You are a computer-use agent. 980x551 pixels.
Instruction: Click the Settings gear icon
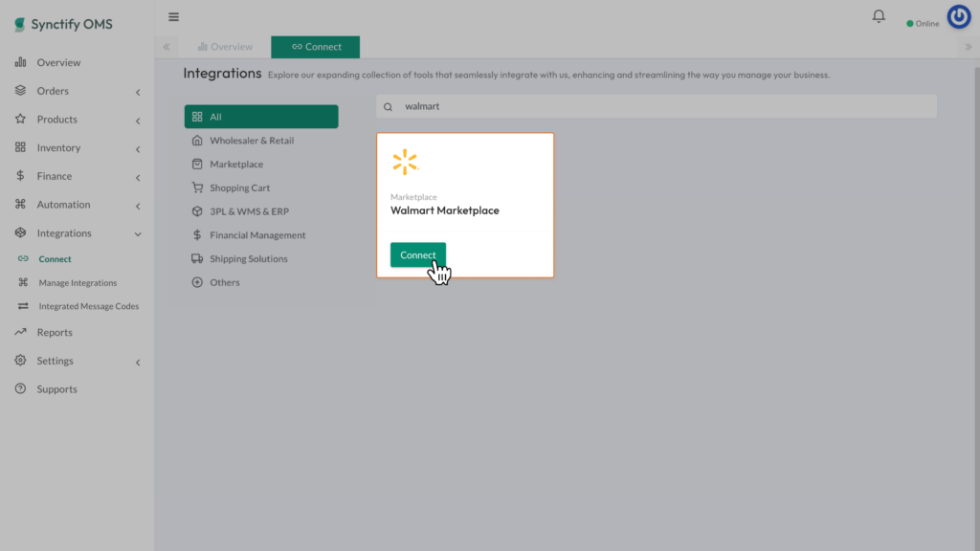click(21, 361)
